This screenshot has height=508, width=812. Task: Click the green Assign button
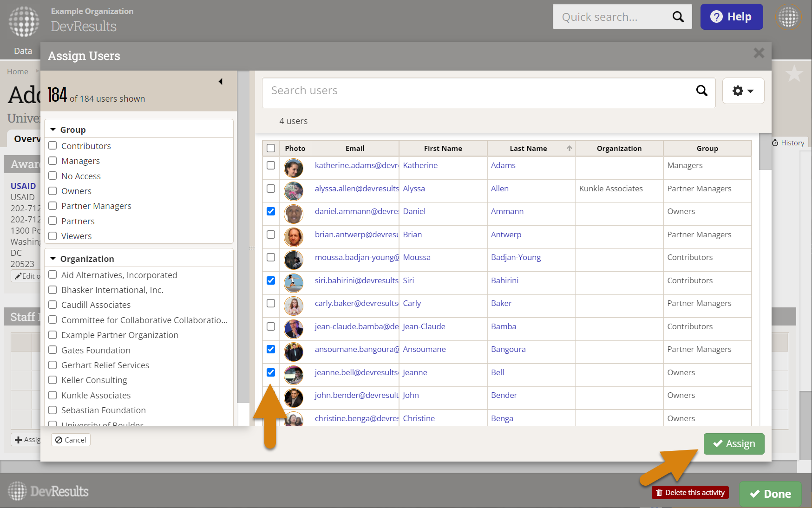(x=734, y=444)
